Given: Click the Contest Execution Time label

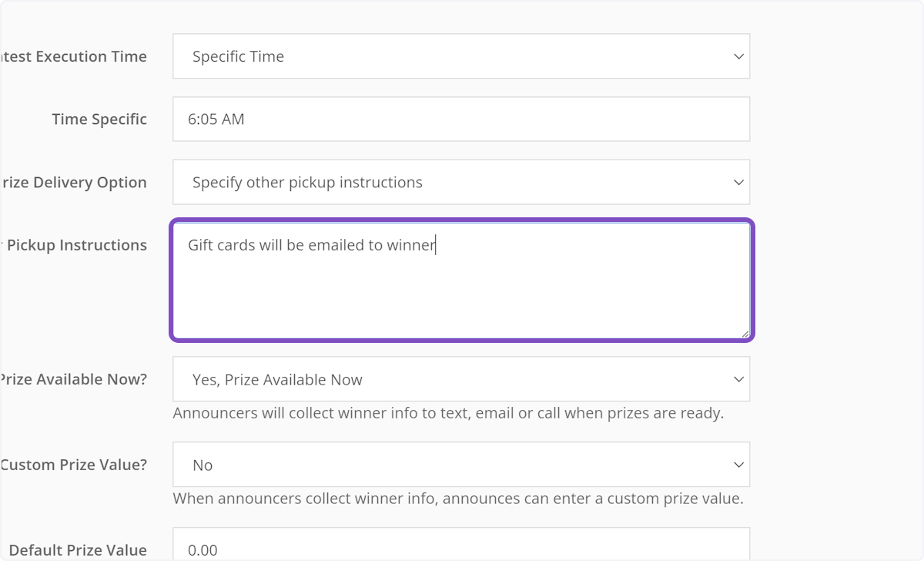Looking at the screenshot, I should pos(73,55).
